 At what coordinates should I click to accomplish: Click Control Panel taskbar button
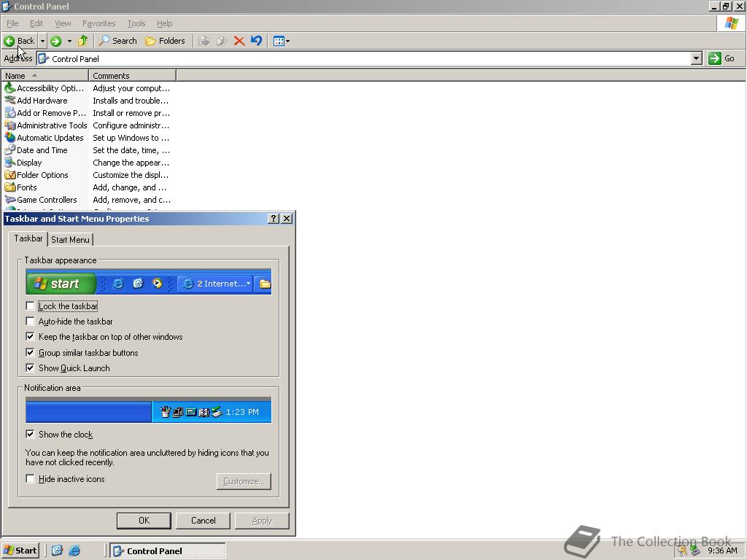[168, 551]
